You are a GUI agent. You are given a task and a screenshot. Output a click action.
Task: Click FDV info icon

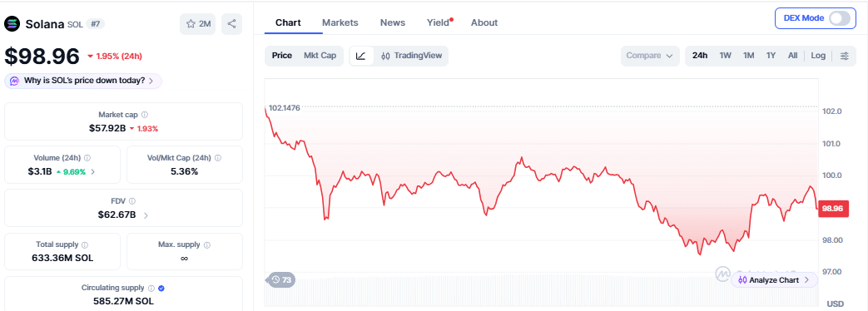click(132, 201)
